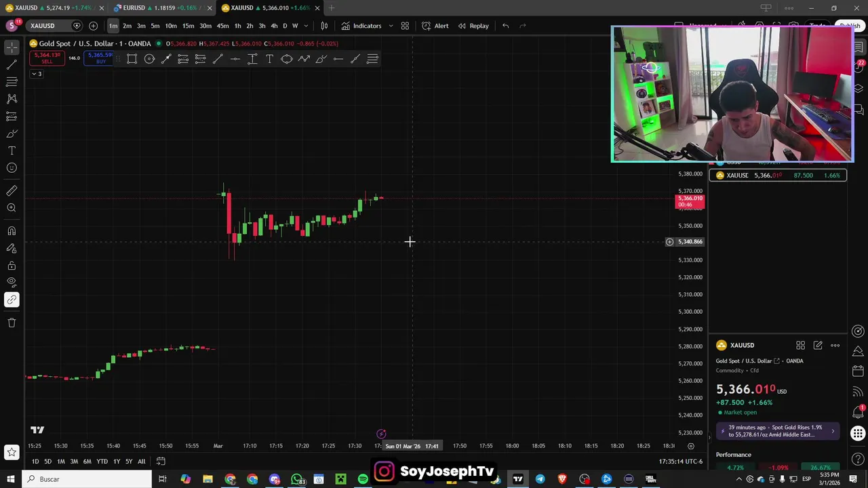
Task: Open the go to date calendar icon
Action: (x=161, y=462)
